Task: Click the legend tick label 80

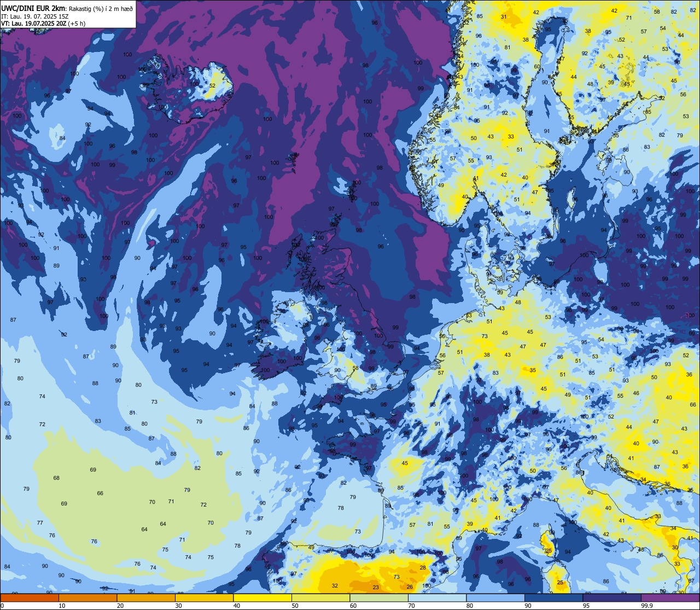Action: click(470, 606)
